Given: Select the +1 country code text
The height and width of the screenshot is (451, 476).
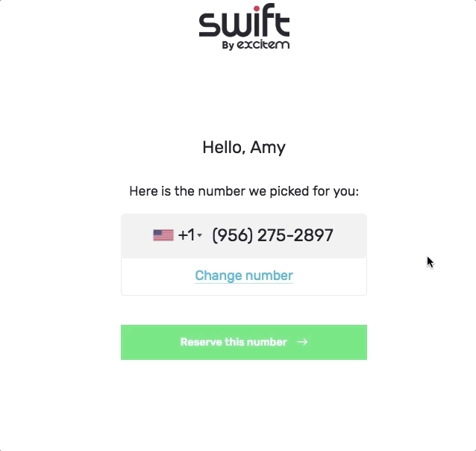Looking at the screenshot, I should (187, 235).
